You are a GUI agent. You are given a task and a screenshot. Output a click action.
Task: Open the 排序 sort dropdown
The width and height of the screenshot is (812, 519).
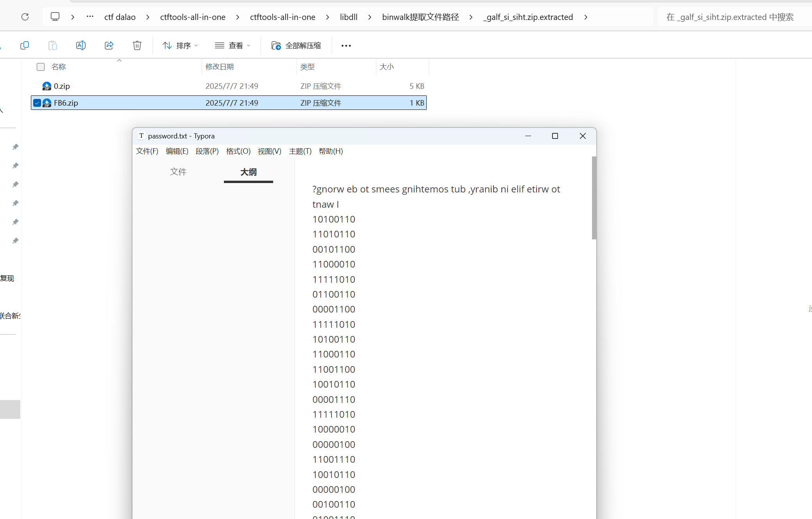pos(180,45)
